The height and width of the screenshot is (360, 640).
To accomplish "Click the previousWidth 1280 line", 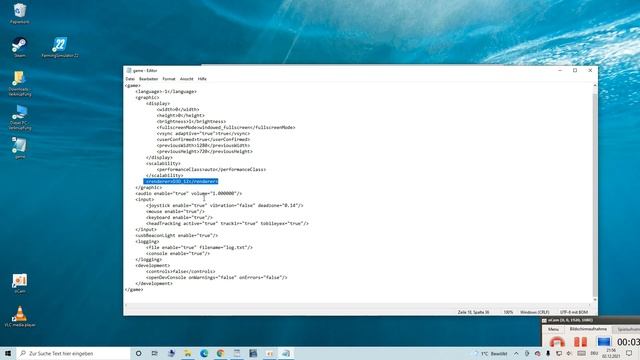I will [203, 145].
